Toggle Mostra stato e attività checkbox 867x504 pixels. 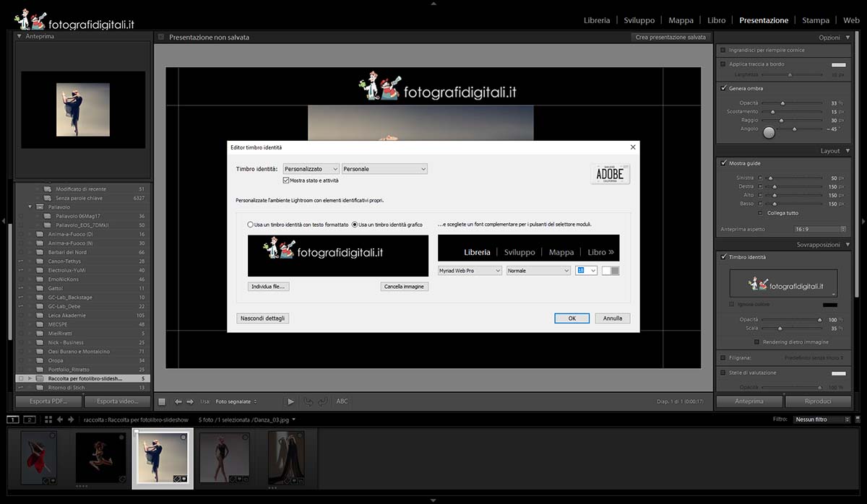[x=287, y=181]
